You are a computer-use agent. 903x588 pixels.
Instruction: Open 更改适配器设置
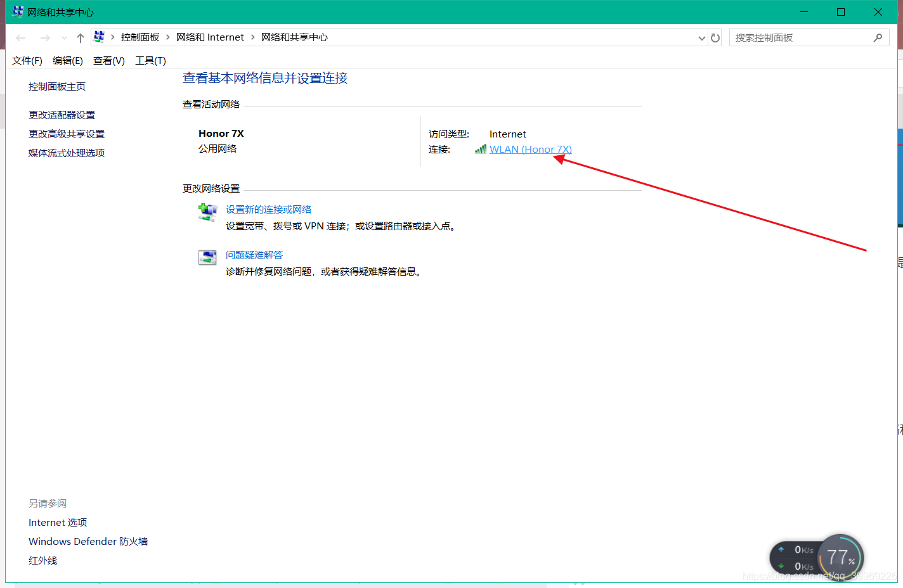coord(62,115)
